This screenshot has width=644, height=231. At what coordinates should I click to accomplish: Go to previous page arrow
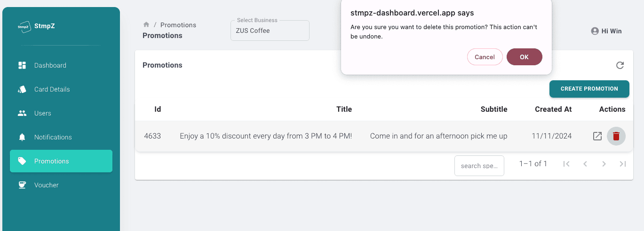(585, 164)
